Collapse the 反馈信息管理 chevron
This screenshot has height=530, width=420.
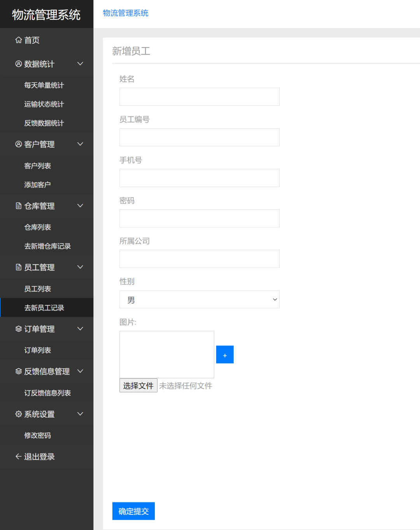pos(80,371)
